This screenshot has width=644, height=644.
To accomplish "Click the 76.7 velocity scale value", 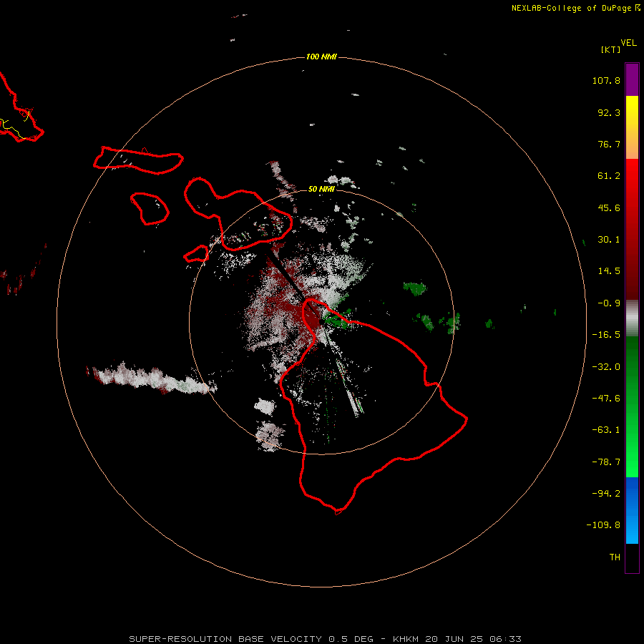I will pyautogui.click(x=609, y=144).
